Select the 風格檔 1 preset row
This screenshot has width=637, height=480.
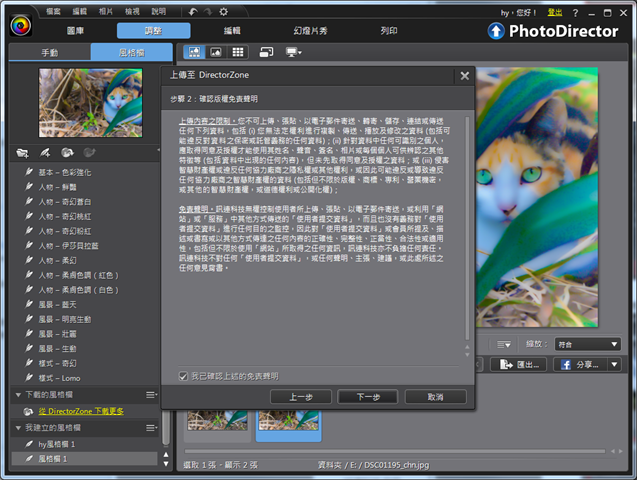point(84,459)
